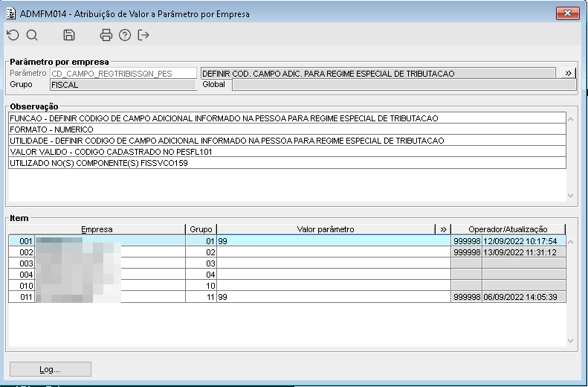This screenshot has height=387, width=588.
Task: Click the empty Global field
Action: pyautogui.click(x=404, y=85)
